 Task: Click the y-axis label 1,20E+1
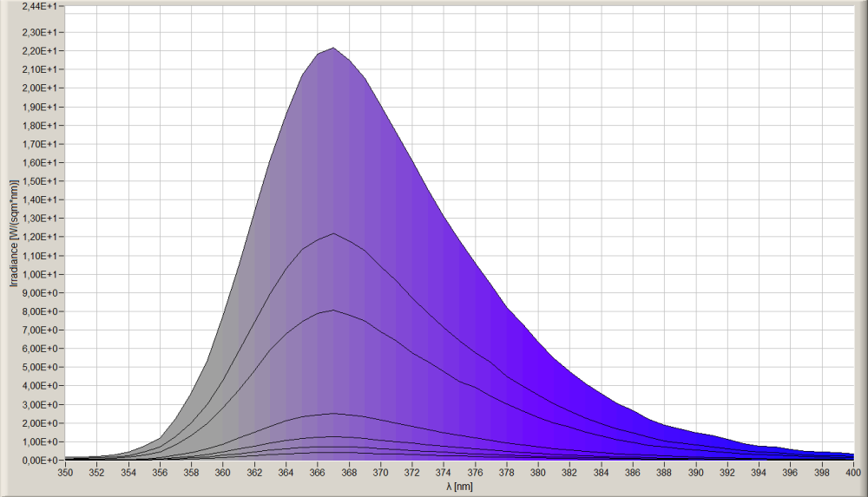(38, 237)
